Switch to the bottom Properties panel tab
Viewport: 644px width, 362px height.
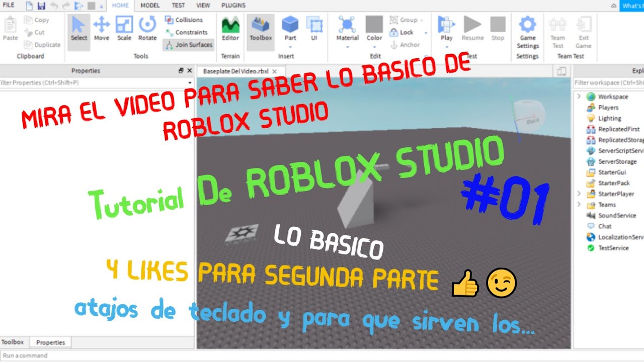[x=51, y=342]
